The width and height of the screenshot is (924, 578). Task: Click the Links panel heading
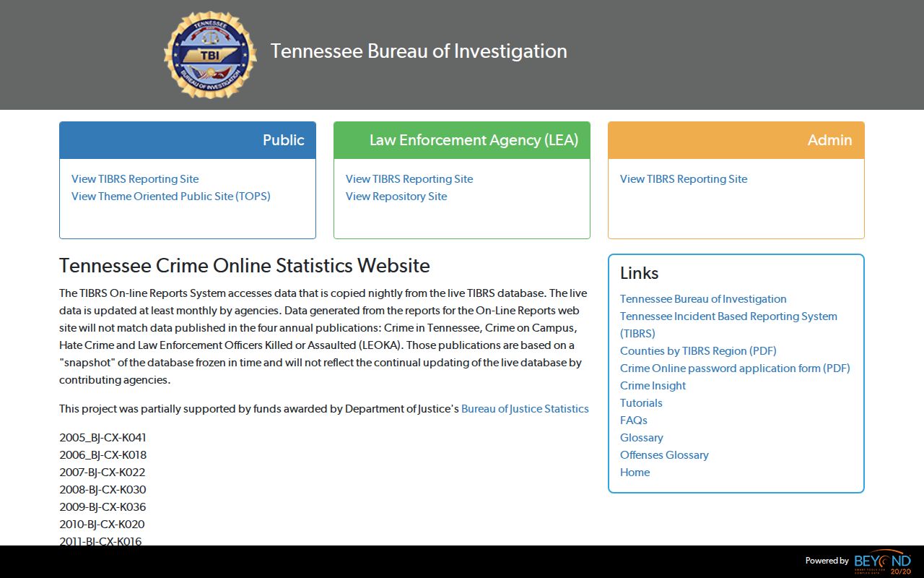(x=640, y=273)
